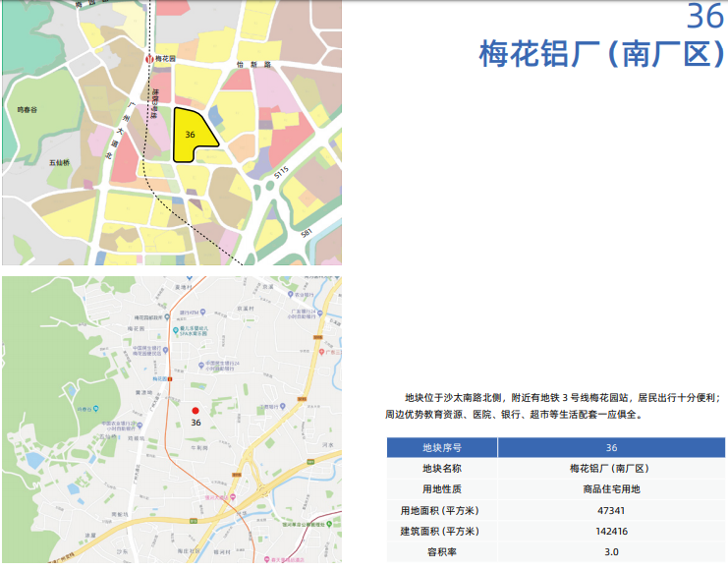Click the land area value 47341
This screenshot has height=570, width=728.
click(611, 510)
